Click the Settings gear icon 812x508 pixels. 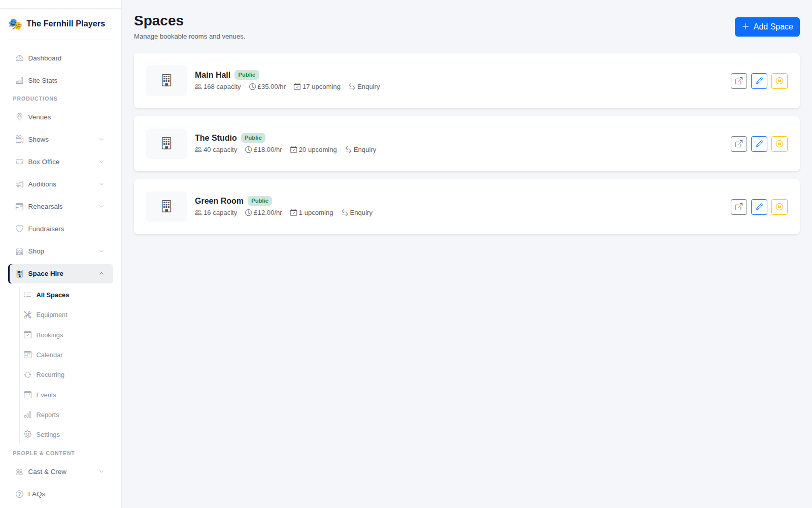pyautogui.click(x=28, y=434)
